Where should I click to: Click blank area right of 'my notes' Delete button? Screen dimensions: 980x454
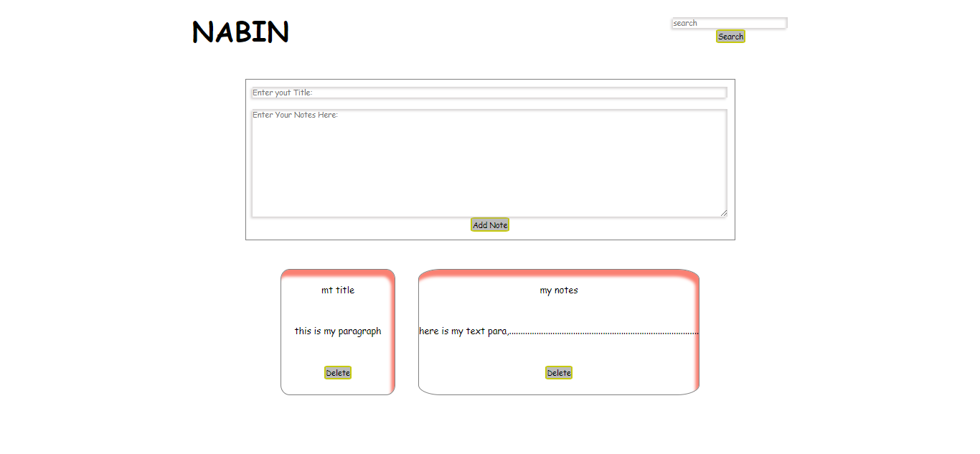click(x=631, y=373)
